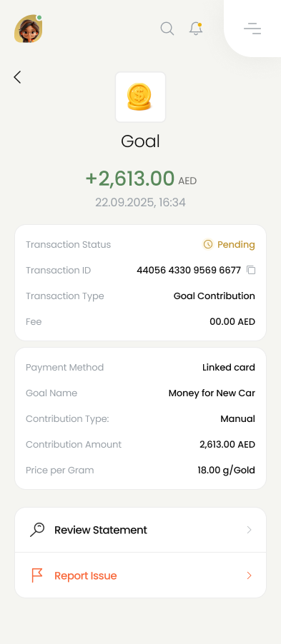Select the Review Statement row

pyautogui.click(x=140, y=530)
